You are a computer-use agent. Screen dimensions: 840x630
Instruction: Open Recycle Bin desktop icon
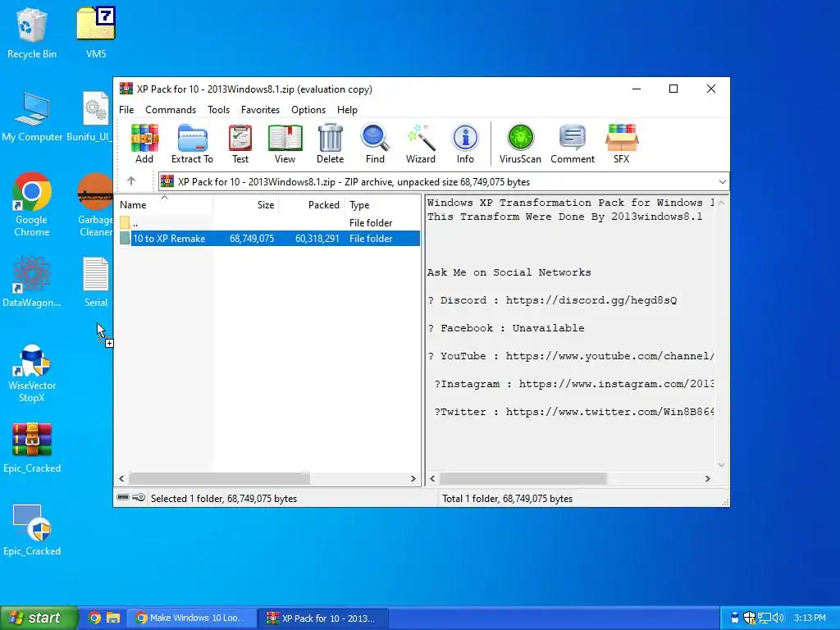[x=32, y=33]
